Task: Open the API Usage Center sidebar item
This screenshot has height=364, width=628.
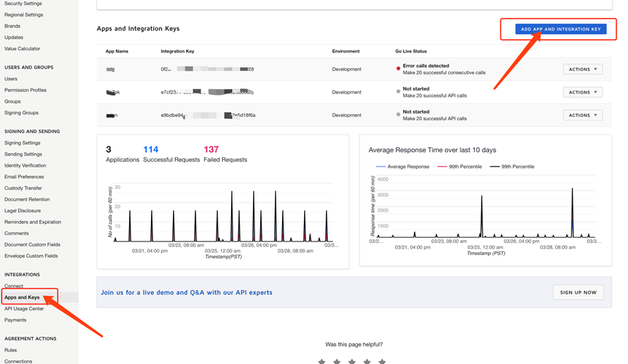Action: click(24, 309)
